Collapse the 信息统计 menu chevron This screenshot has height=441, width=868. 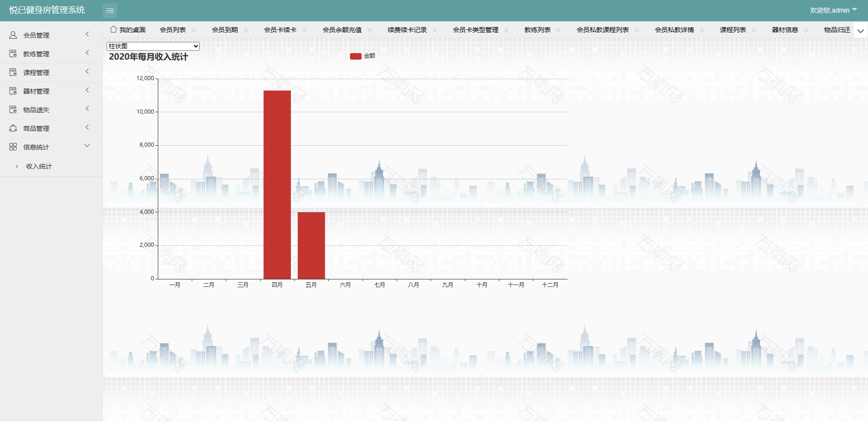point(87,146)
